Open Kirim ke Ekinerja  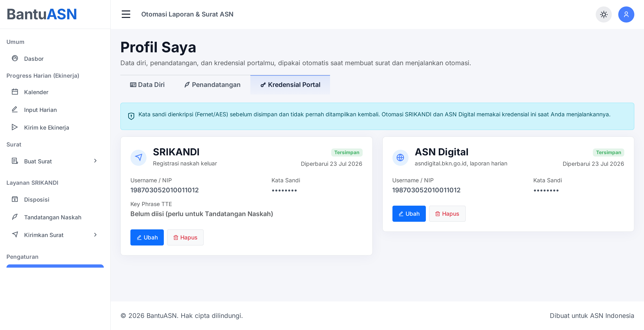click(x=55, y=128)
